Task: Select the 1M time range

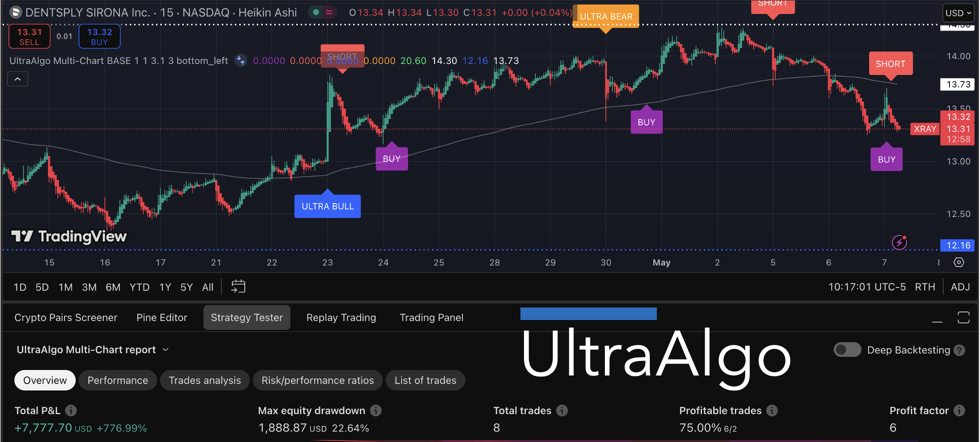Action: [65, 287]
